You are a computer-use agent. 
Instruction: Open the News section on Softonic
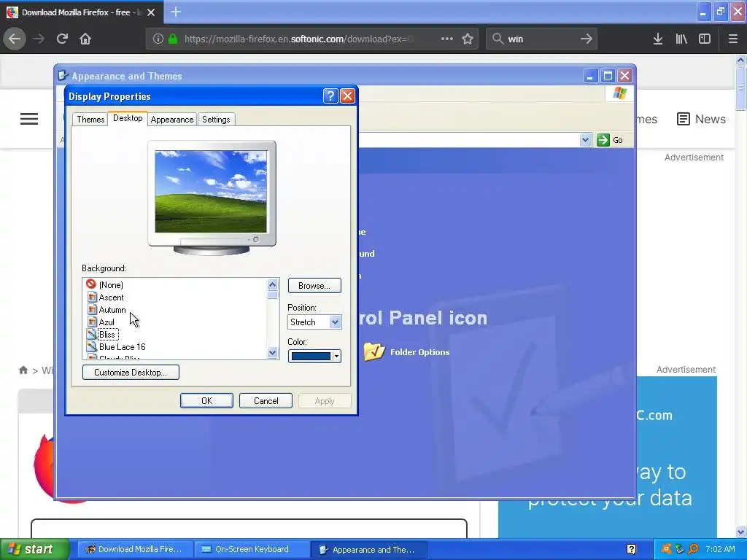pyautogui.click(x=701, y=119)
